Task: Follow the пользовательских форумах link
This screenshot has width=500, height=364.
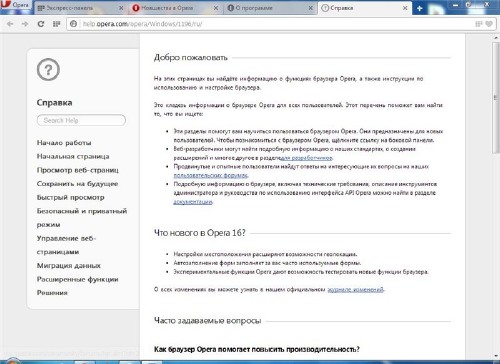Action: pos(211,175)
